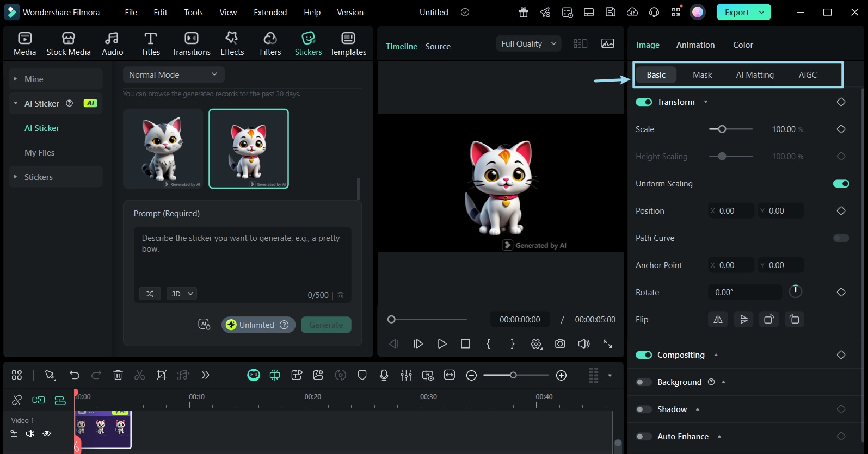
Task: Open the Effects panel
Action: 232,44
